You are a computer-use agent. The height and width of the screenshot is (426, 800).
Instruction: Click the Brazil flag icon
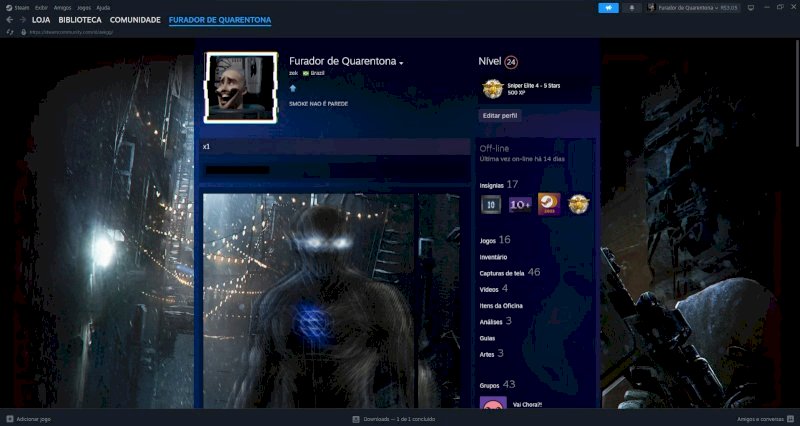pyautogui.click(x=306, y=73)
